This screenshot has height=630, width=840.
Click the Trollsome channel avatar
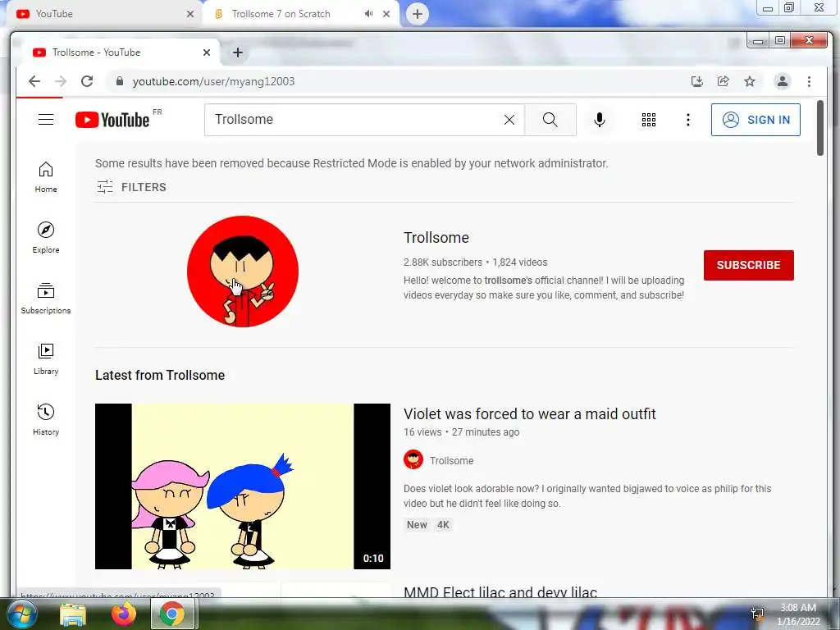point(243,272)
